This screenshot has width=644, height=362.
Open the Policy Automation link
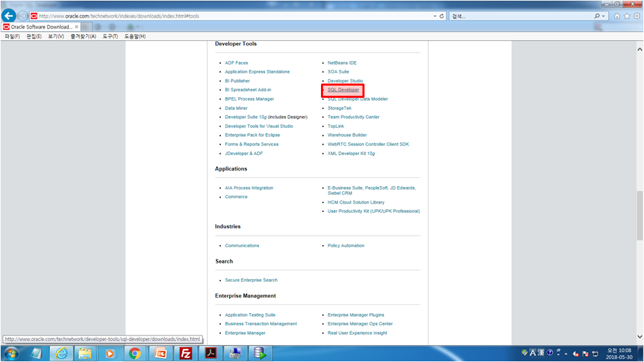[x=346, y=246]
